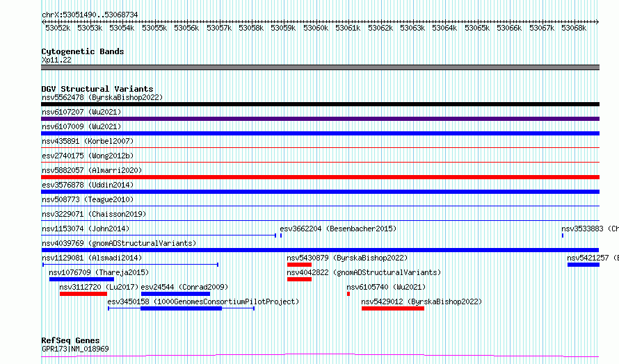Open the partially cut-off nsv3533883 variant label
This screenshot has width=619, height=364.
click(590, 229)
